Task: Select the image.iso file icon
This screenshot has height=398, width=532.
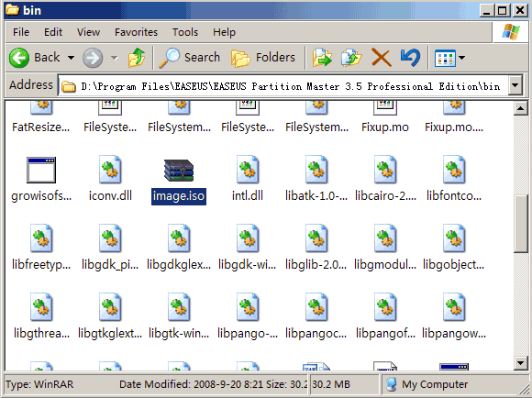Action: click(179, 171)
